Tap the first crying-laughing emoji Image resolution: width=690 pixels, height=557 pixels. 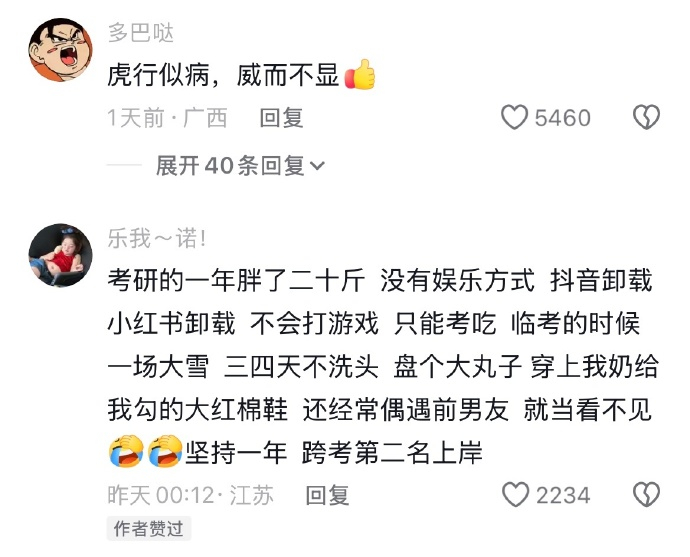(x=126, y=451)
